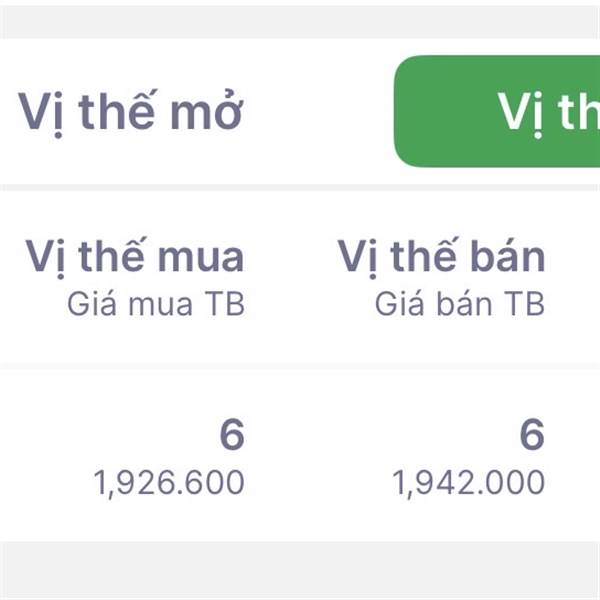Tap the Giá bán TB sublabel
Screen dimensions: 600x600
[x=460, y=304]
